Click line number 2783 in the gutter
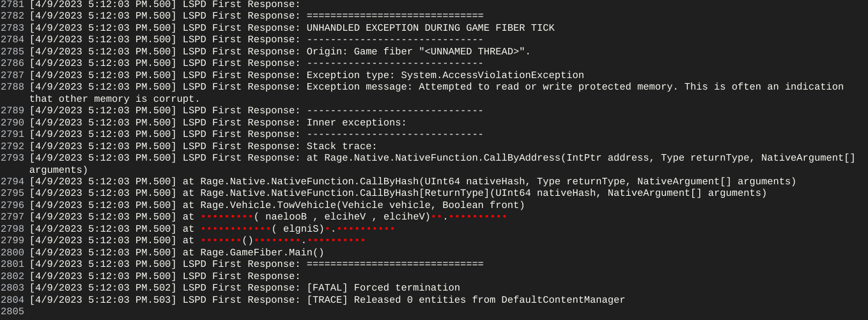 [13, 28]
